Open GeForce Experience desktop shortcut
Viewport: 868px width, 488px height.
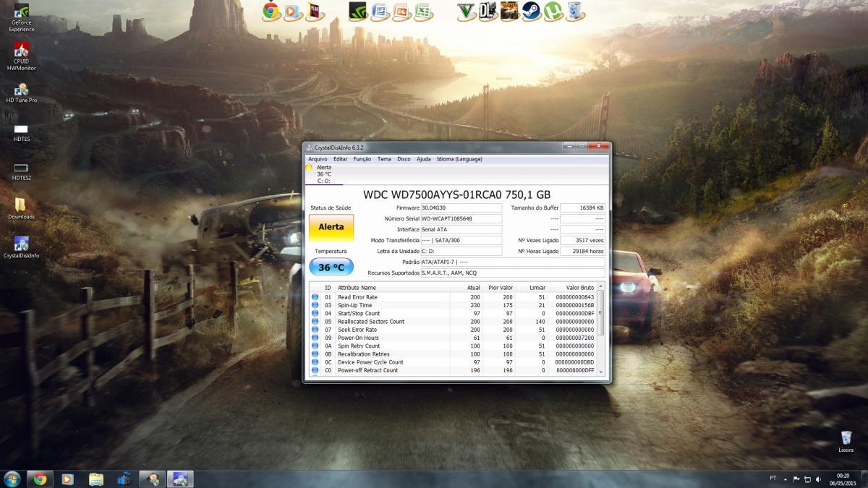pos(22,18)
